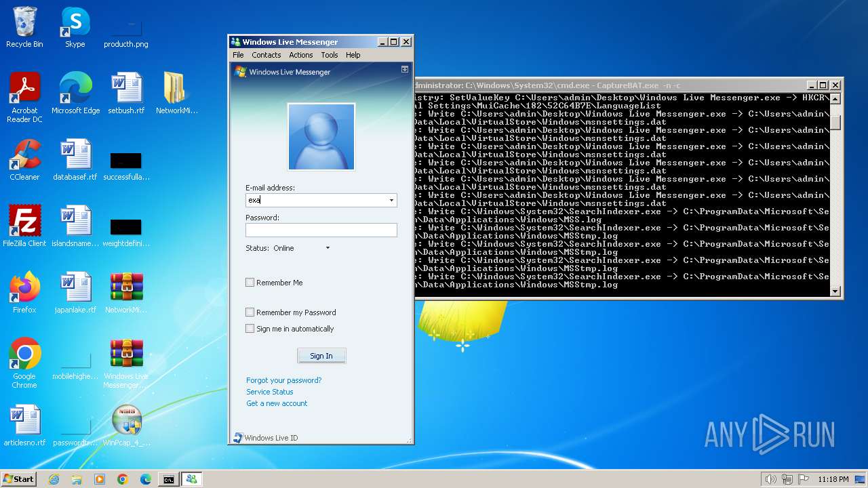Click the Sign In button

point(321,356)
